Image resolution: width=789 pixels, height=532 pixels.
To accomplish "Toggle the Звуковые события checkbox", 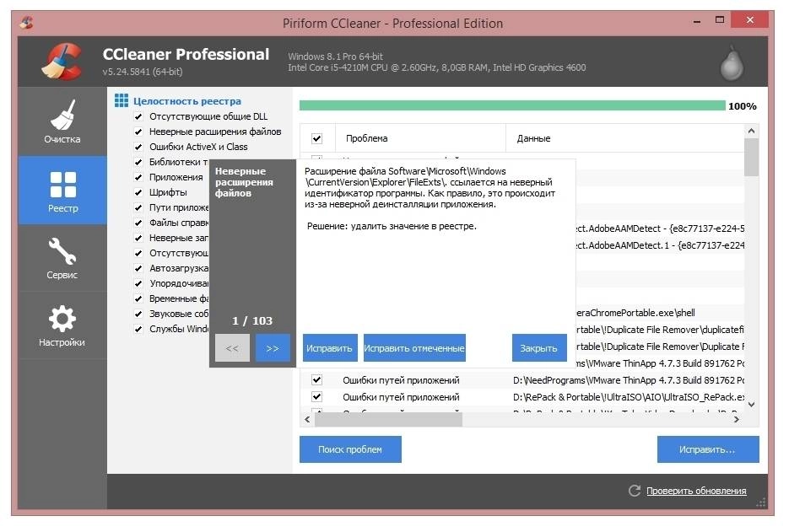I will pos(138,314).
